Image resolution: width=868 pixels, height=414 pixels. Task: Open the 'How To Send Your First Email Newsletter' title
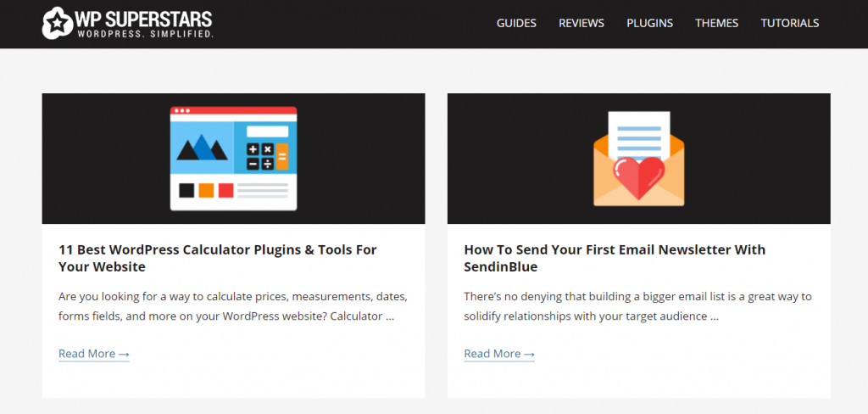coord(615,258)
